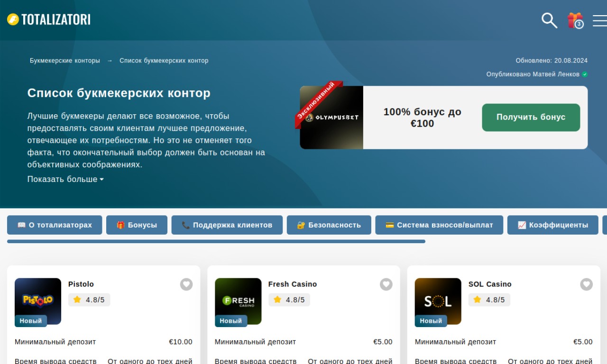The image size is (607, 364).
Task: Open the SOL Casino title link
Action: point(490,284)
